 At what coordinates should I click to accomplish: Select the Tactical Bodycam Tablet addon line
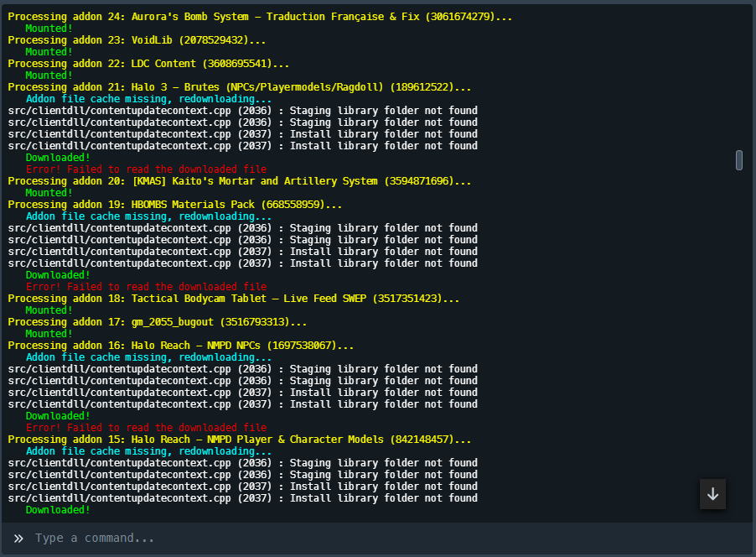[x=233, y=299]
